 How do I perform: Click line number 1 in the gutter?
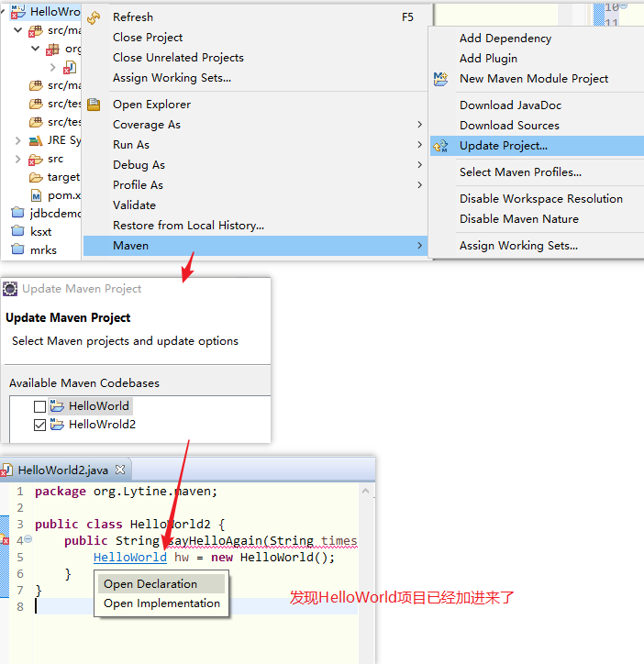[x=20, y=492]
